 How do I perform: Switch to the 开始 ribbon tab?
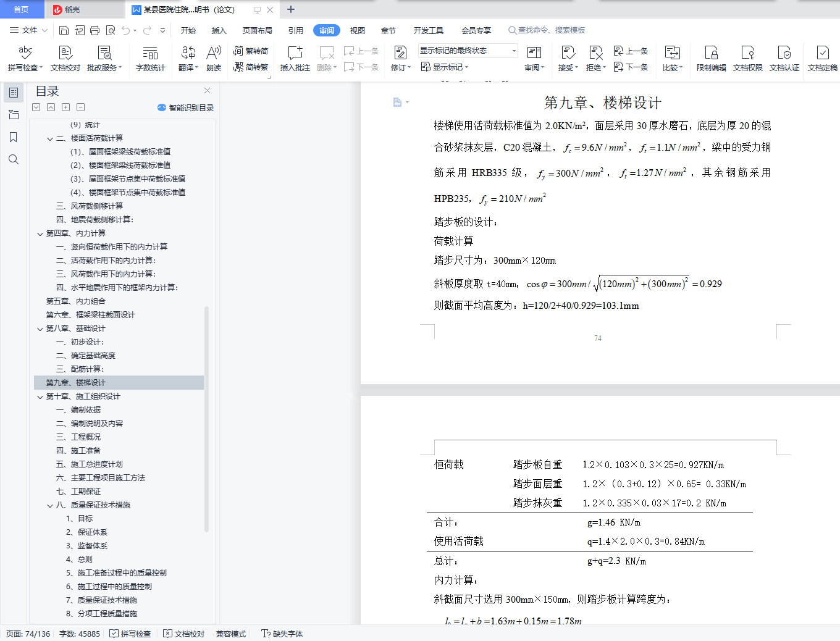[x=188, y=30]
